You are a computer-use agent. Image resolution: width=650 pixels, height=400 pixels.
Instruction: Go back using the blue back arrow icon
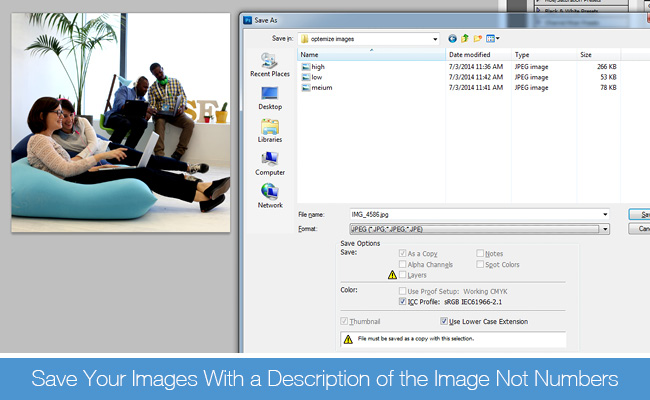(x=453, y=38)
